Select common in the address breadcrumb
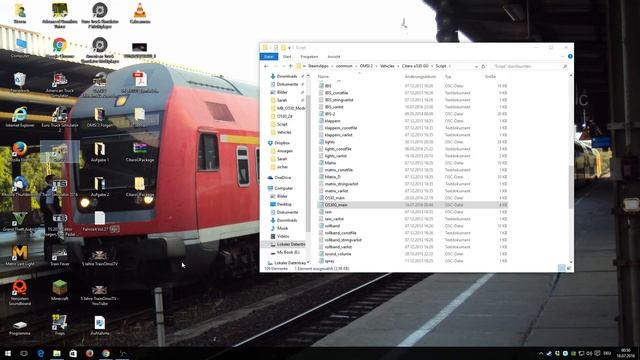 pyautogui.click(x=344, y=66)
